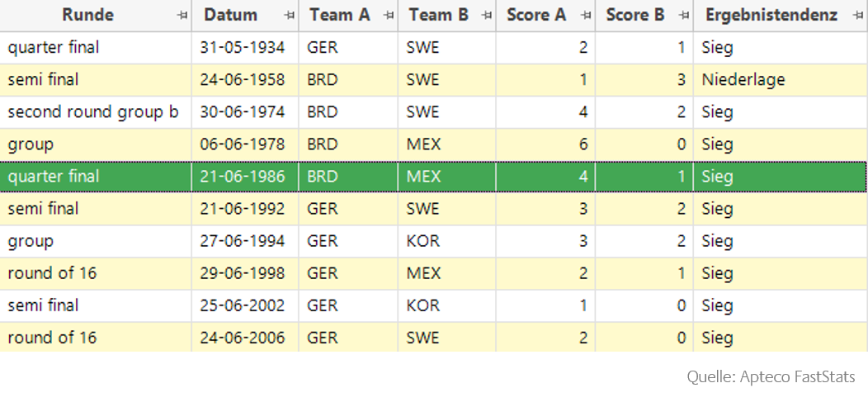Sort by the Ergebnistendenz column header
This screenshot has width=868, height=402.
(x=771, y=15)
